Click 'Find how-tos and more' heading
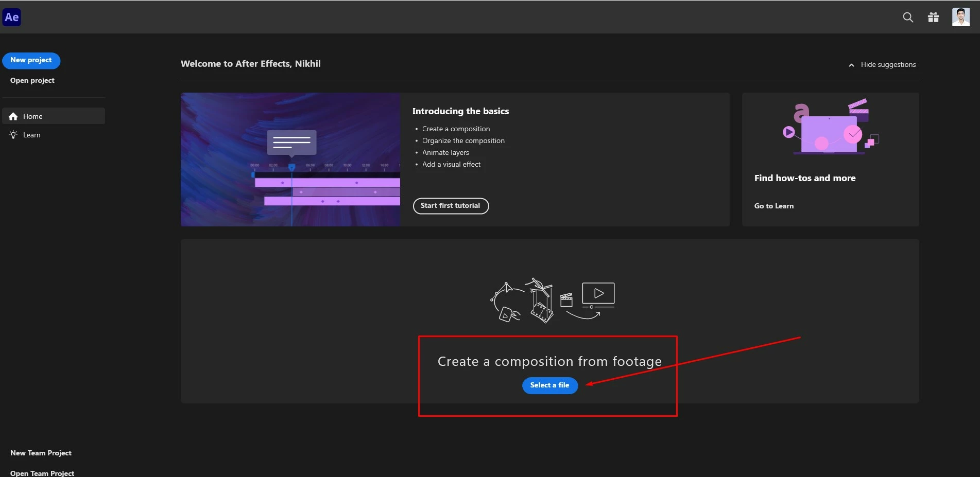The image size is (980, 477). (805, 178)
